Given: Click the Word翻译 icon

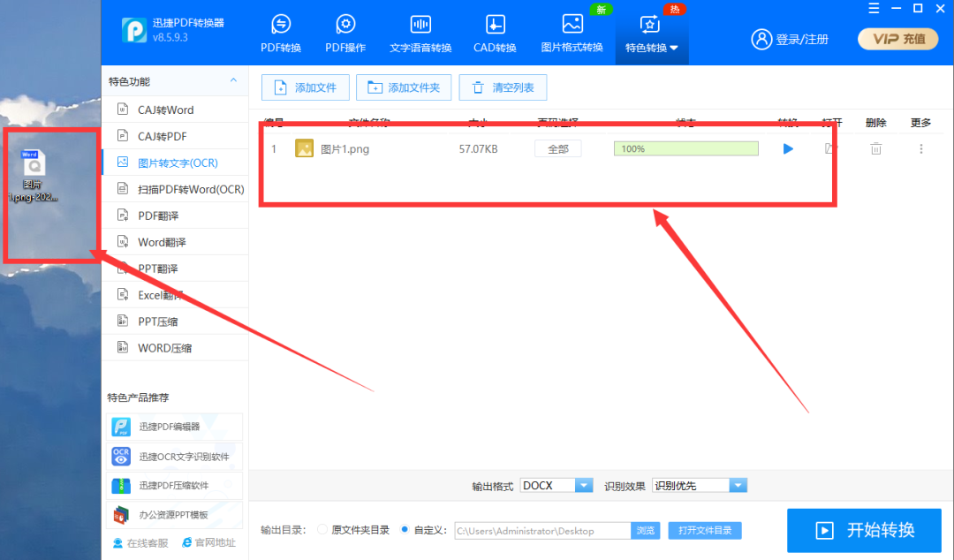Looking at the screenshot, I should point(123,242).
